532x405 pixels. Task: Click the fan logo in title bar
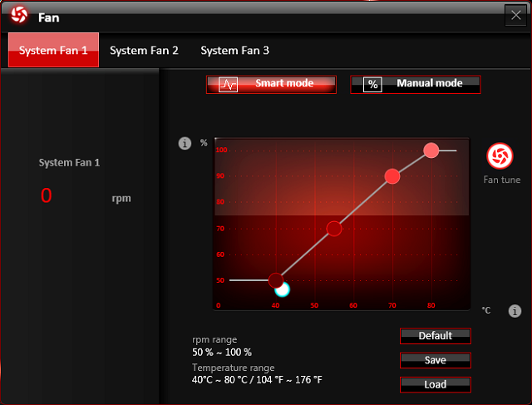[19, 15]
